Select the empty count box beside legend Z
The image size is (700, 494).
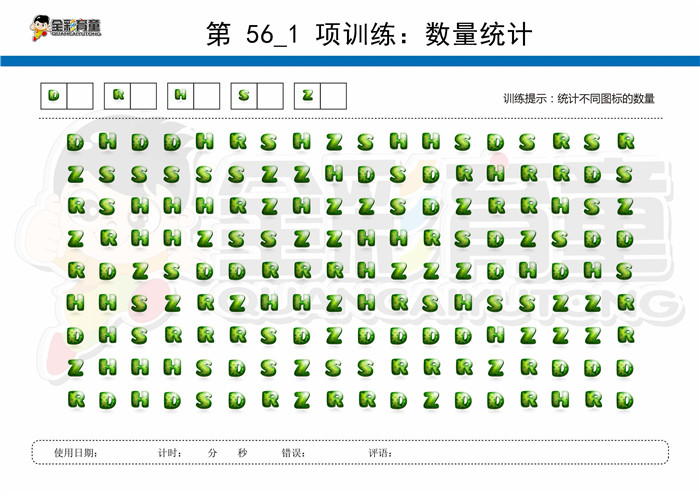pyautogui.click(x=333, y=96)
